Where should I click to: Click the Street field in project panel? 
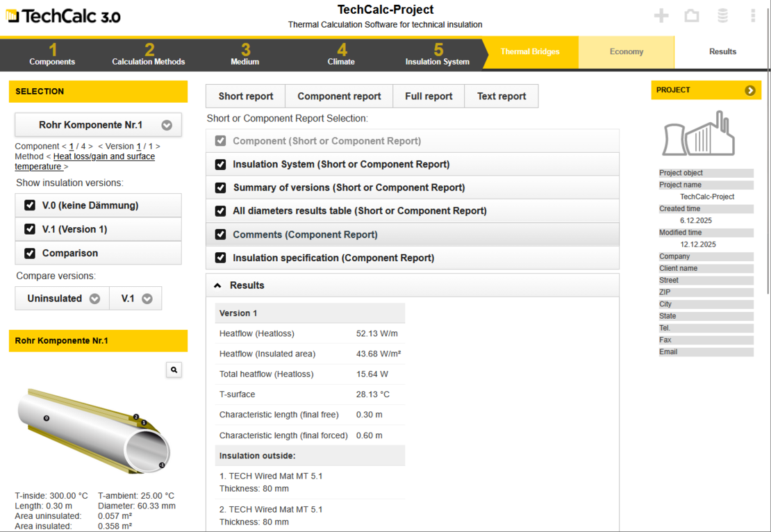706,281
